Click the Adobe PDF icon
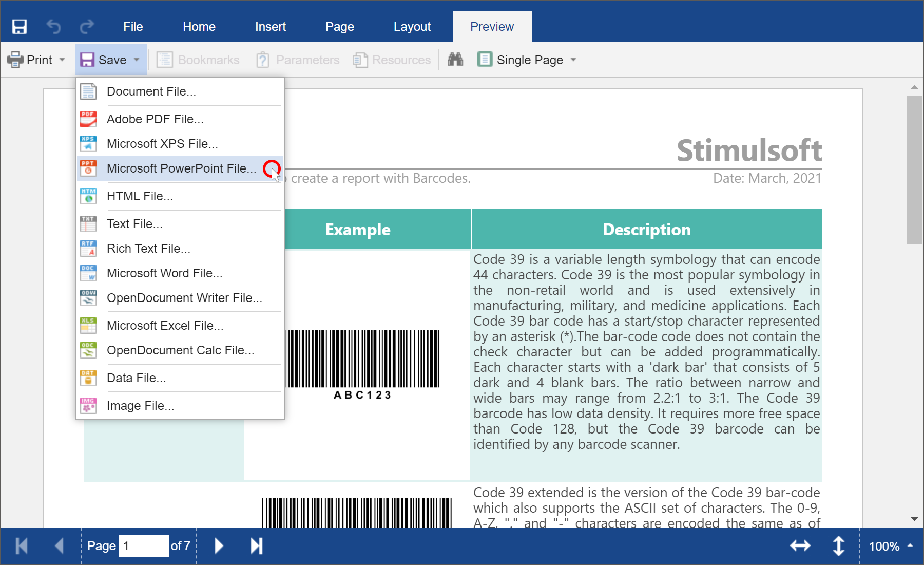This screenshot has width=924, height=565. point(88,119)
